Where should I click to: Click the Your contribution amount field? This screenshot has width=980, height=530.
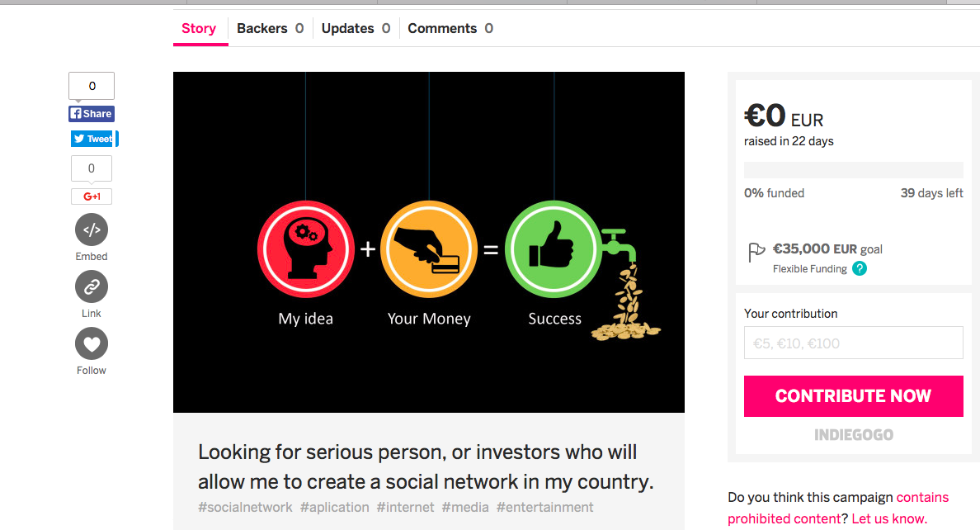tap(853, 343)
